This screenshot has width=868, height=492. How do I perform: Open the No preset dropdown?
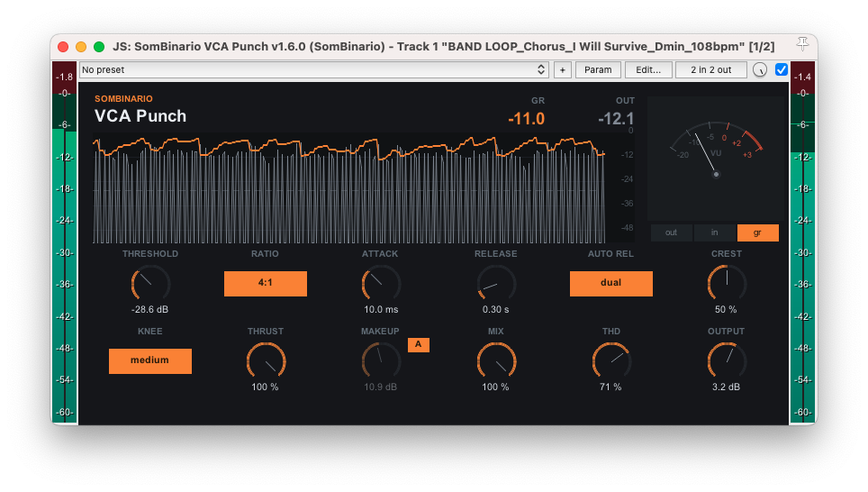coord(314,69)
